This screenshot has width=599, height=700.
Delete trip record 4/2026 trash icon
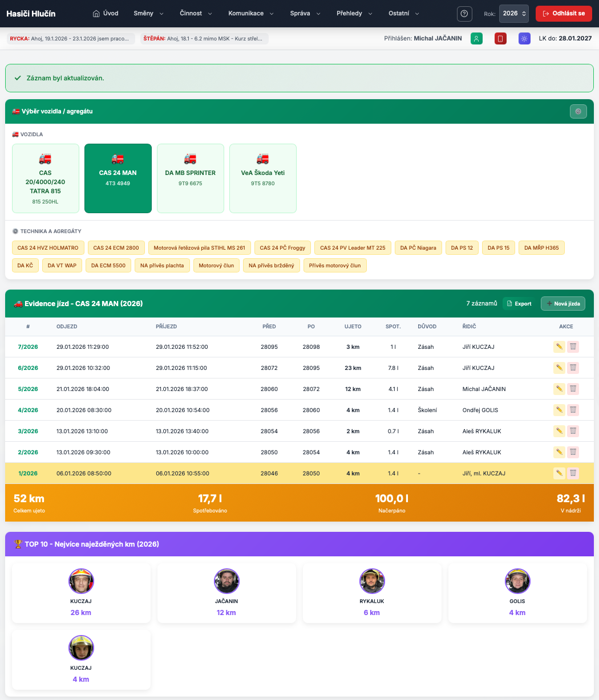coord(573,410)
